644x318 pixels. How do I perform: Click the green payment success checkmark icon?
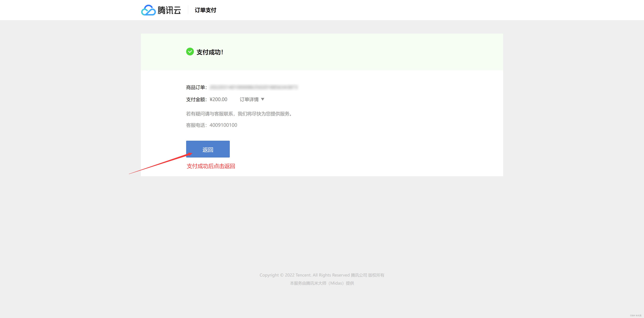click(190, 52)
